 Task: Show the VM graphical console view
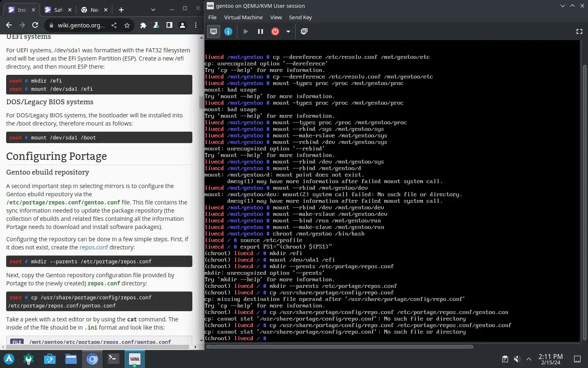214,31
